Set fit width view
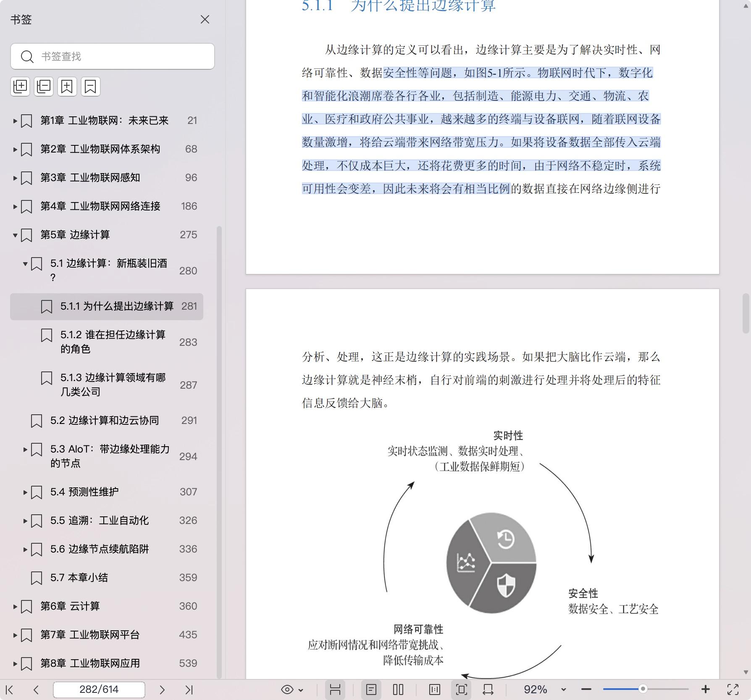The image size is (751, 700). click(x=488, y=690)
